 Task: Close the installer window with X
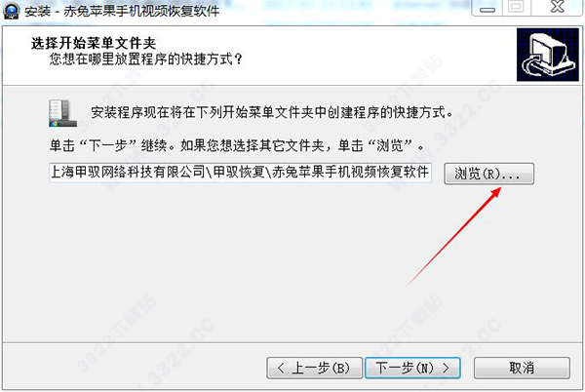[x=558, y=7]
